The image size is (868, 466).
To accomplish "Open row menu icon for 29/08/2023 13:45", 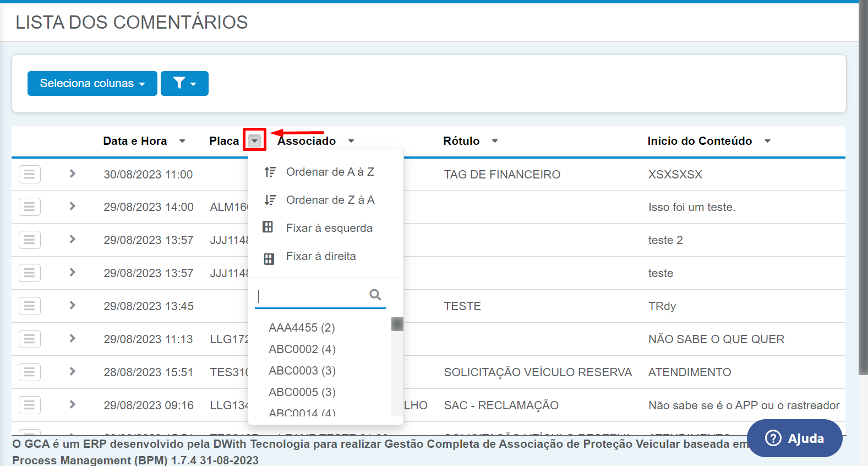I will pos(30,306).
